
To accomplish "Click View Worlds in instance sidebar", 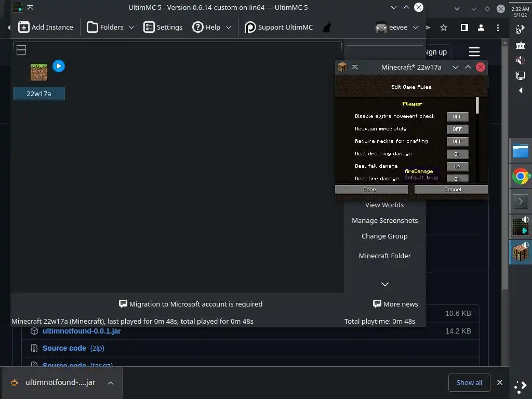I will click(x=384, y=205).
